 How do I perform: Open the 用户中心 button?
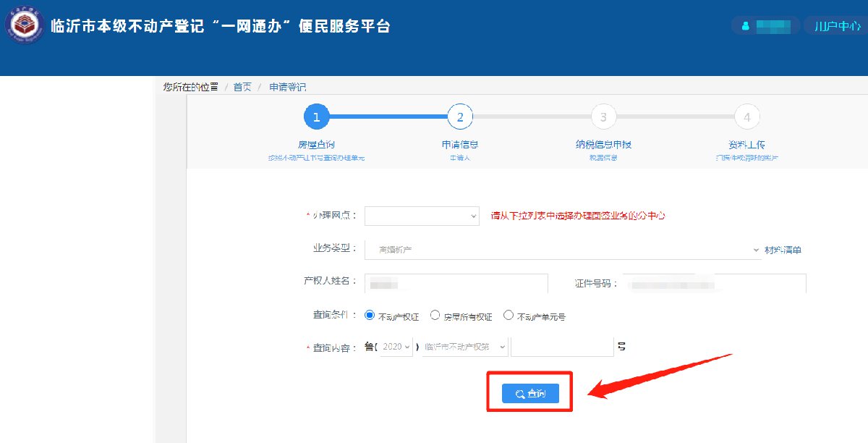[837, 26]
